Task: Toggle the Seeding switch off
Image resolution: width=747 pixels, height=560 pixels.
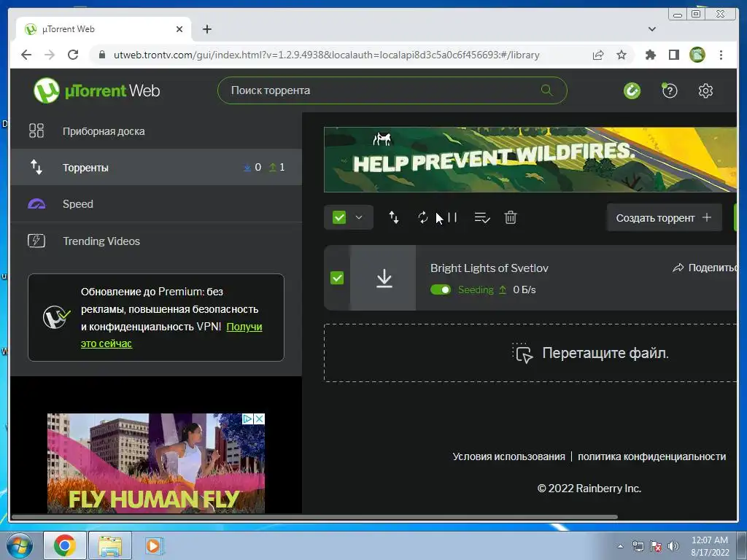Action: click(440, 289)
